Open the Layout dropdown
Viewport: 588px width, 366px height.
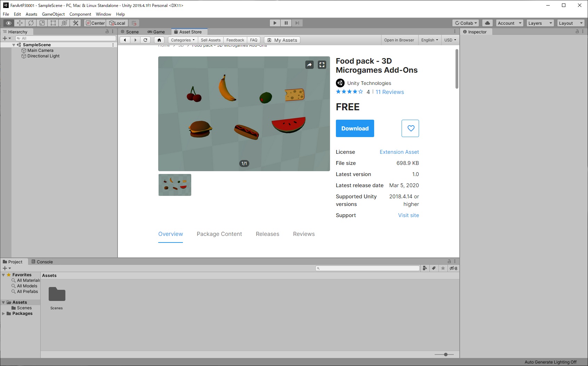(x=571, y=23)
